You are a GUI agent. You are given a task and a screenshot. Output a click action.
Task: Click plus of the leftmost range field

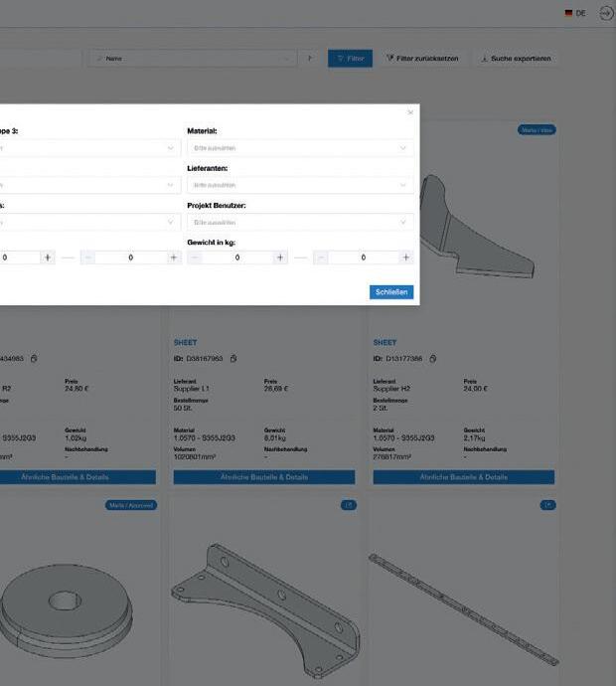[48, 257]
